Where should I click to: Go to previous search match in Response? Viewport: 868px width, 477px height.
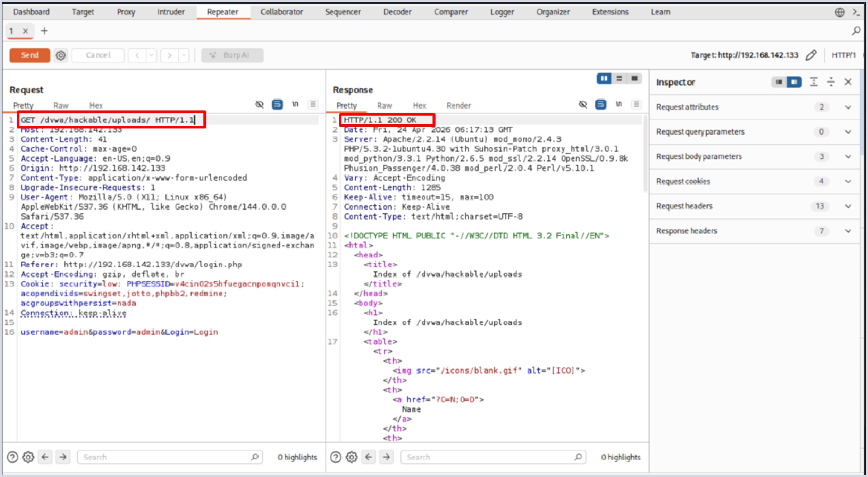(x=368, y=457)
